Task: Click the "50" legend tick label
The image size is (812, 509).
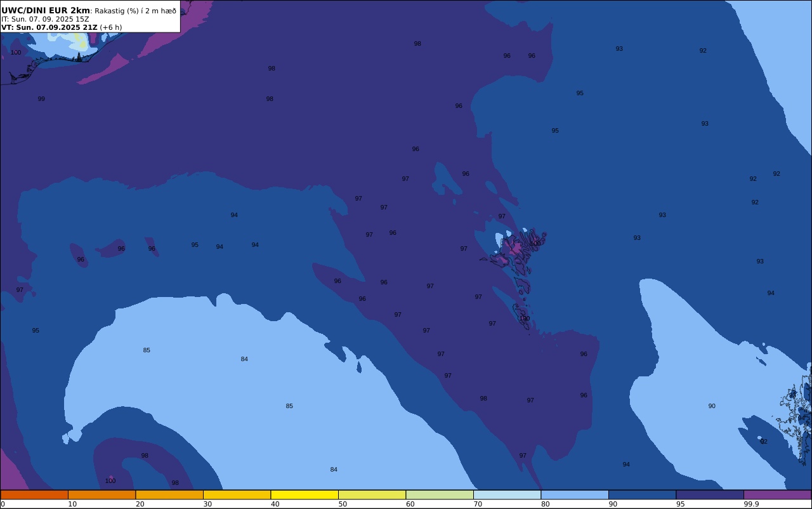Action: point(343,504)
